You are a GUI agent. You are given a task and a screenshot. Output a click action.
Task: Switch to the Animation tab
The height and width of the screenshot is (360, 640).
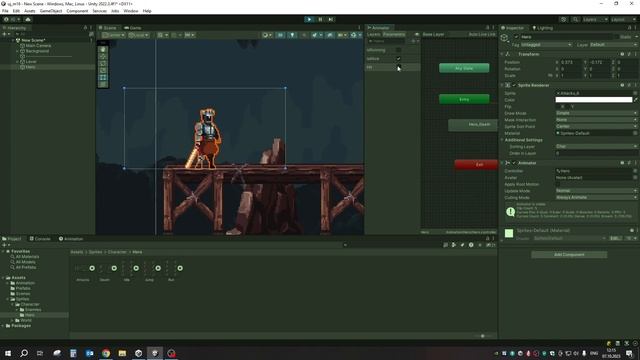[71, 239]
